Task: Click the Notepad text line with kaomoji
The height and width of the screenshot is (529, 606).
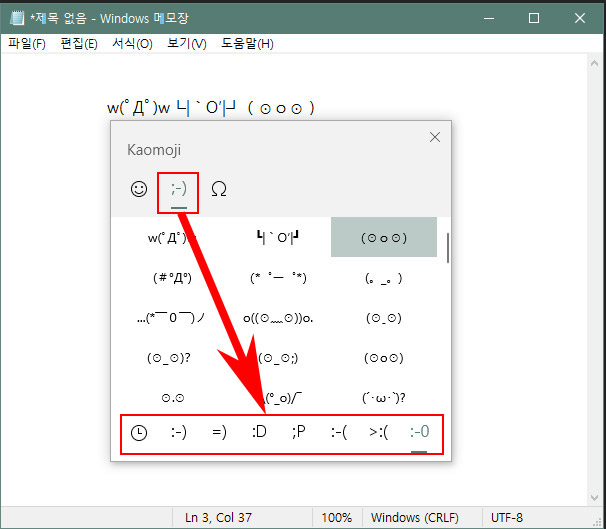Action: point(211,108)
